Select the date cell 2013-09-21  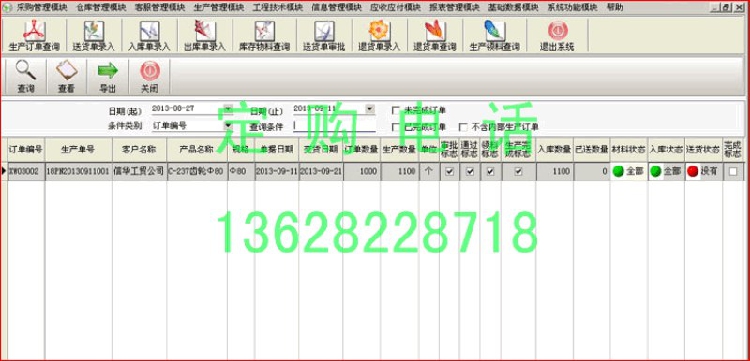click(320, 172)
